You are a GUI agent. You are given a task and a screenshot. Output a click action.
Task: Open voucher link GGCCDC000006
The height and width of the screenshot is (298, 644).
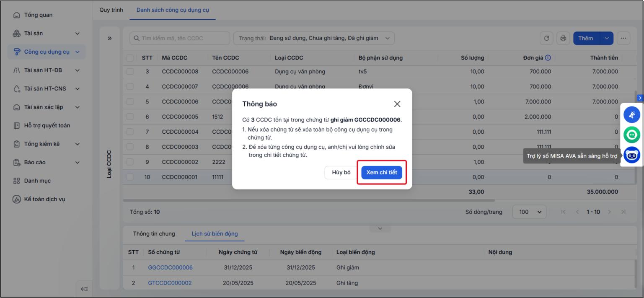(170, 267)
